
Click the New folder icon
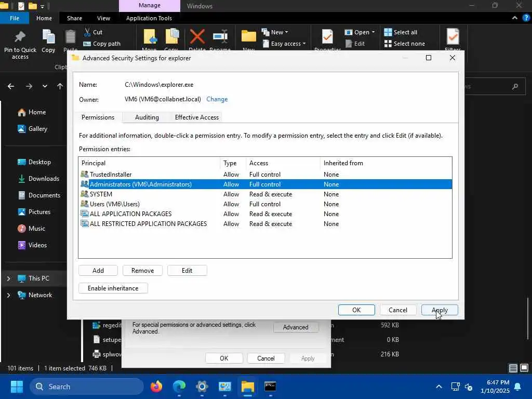tap(249, 37)
